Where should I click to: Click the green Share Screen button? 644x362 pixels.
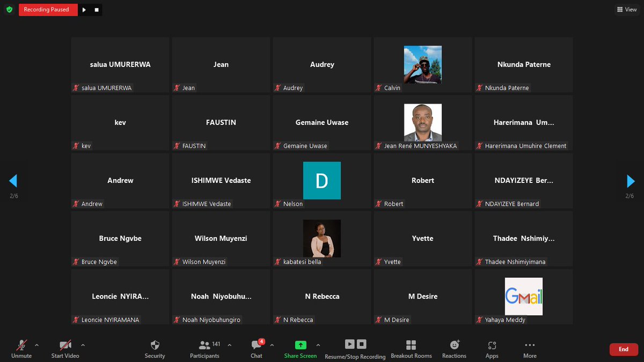point(301,349)
